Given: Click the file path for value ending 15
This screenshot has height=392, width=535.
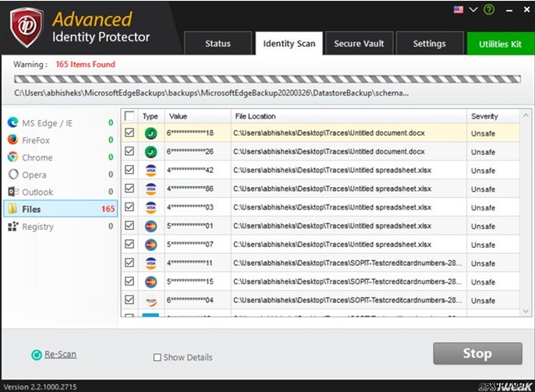Looking at the screenshot, I should tap(347, 281).
